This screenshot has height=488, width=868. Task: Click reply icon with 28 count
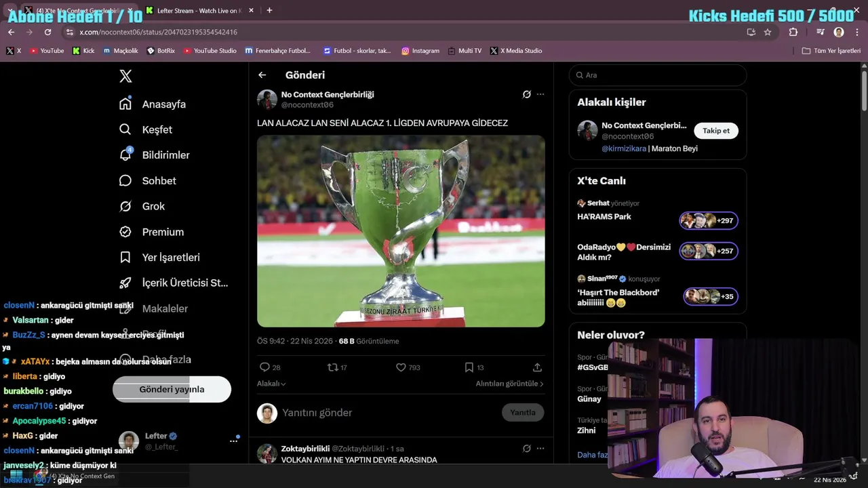264,367
